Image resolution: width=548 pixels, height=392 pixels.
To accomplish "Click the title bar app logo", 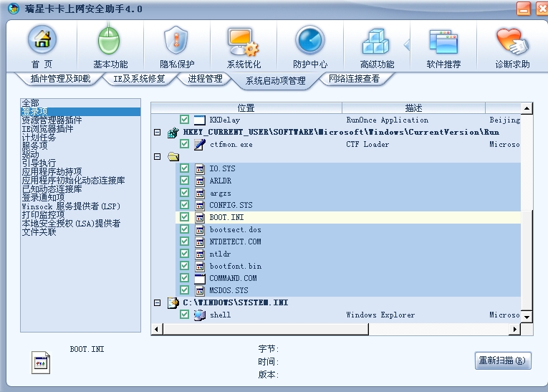I will coord(14,9).
